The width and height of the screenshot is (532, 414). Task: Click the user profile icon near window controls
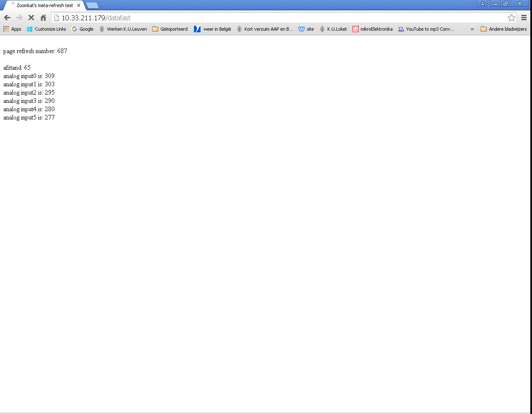(x=482, y=3)
